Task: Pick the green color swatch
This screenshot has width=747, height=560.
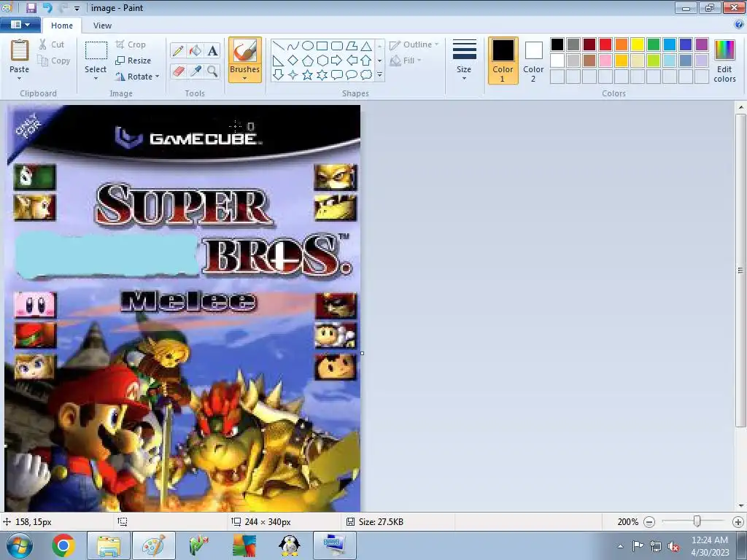Action: (x=654, y=44)
